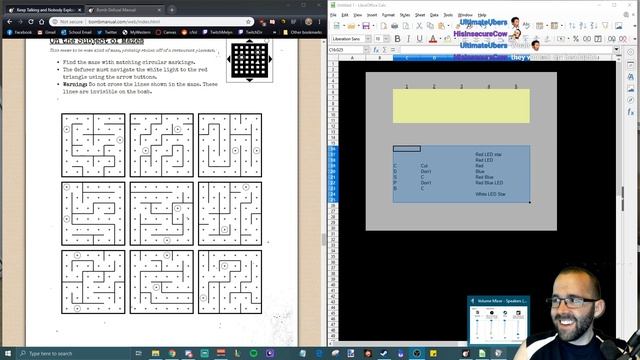Apply the background highlight color
Screen dimensions: 640x360
[x=447, y=39]
